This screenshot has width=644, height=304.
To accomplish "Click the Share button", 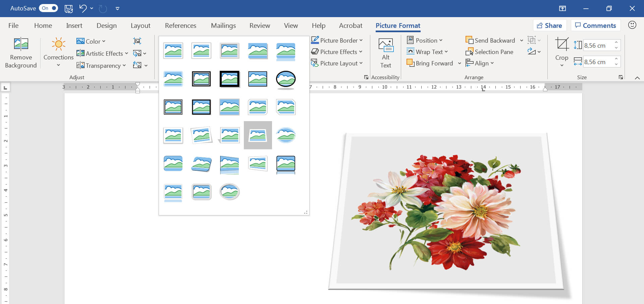I will (x=549, y=26).
